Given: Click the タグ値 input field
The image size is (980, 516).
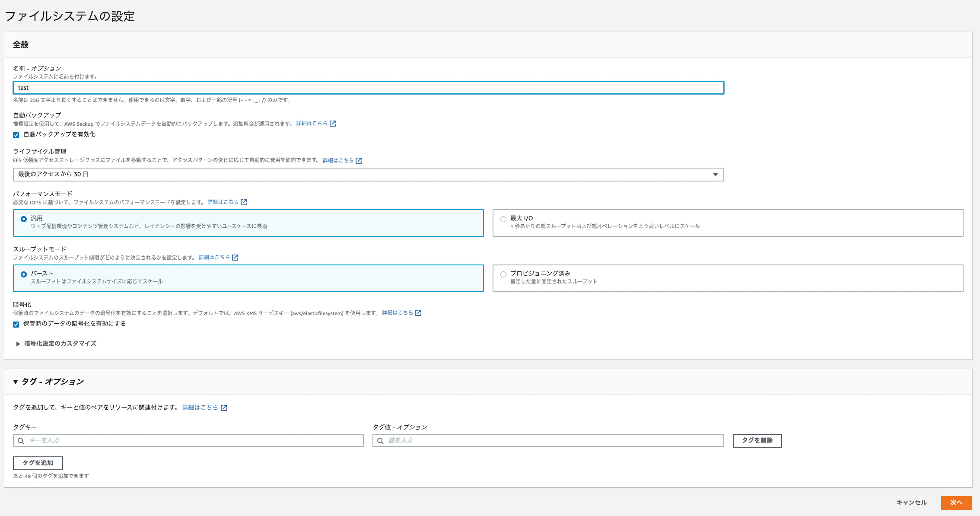Looking at the screenshot, I should pyautogui.click(x=548, y=440).
